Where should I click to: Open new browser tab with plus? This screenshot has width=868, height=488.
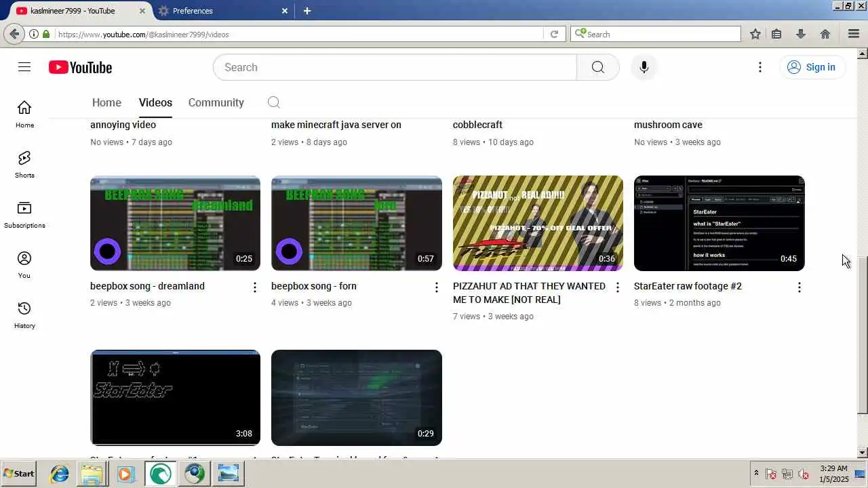tap(307, 11)
